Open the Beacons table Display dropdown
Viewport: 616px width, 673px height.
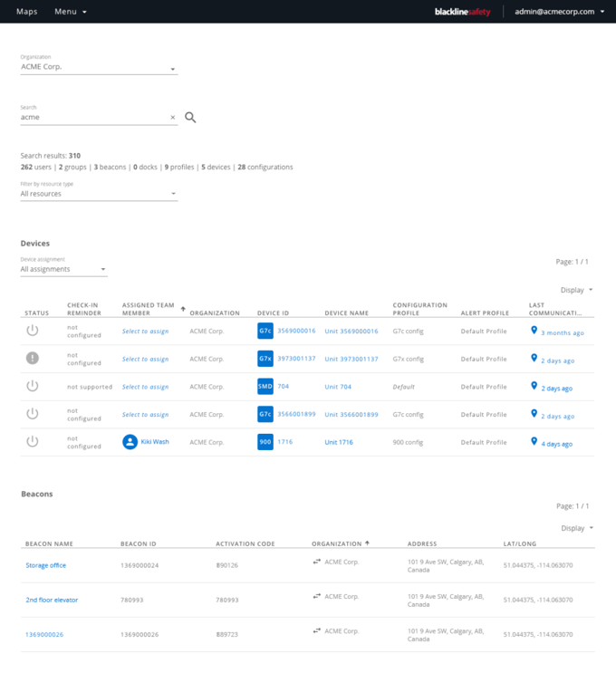577,528
